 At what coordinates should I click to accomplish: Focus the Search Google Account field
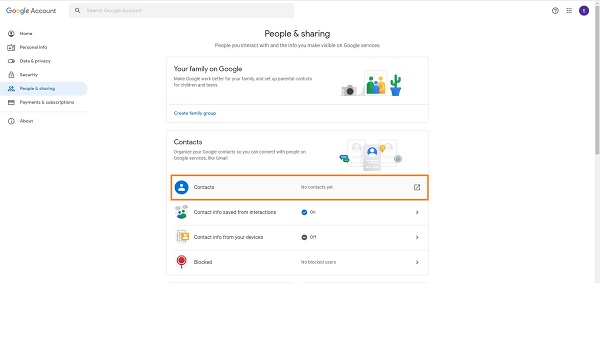point(182,11)
